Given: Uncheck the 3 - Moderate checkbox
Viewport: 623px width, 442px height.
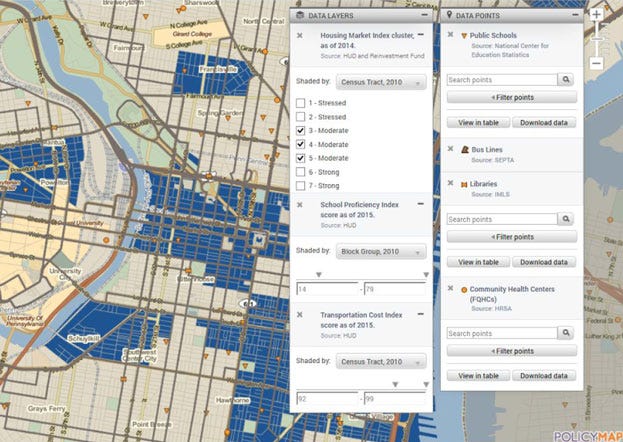Looking at the screenshot, I should pos(300,131).
